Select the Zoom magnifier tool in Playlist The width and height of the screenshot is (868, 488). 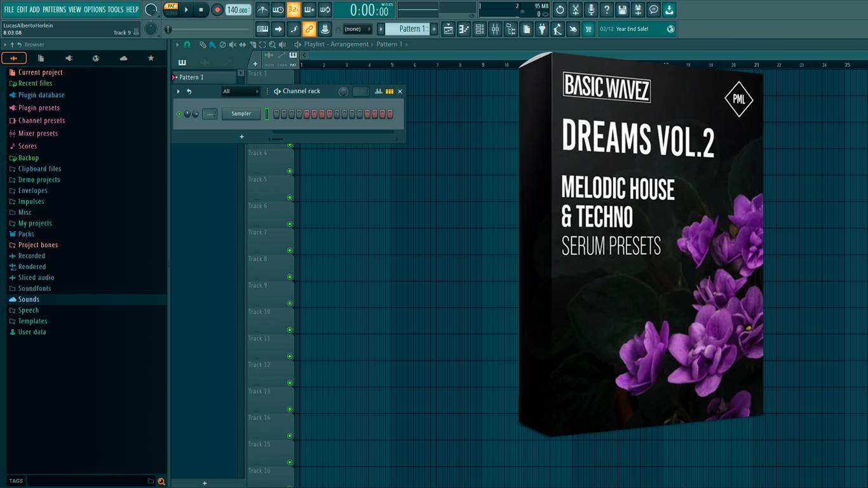click(273, 44)
